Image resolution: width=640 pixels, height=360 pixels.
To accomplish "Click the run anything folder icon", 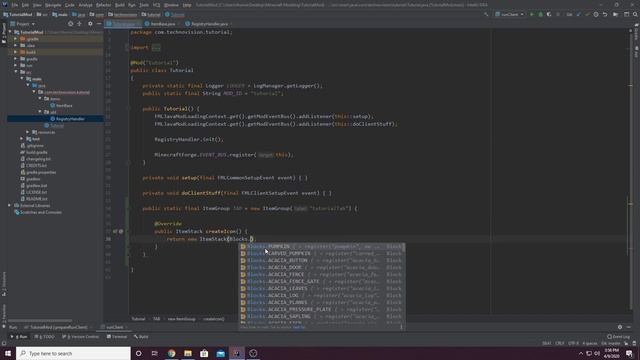I will (x=616, y=14).
